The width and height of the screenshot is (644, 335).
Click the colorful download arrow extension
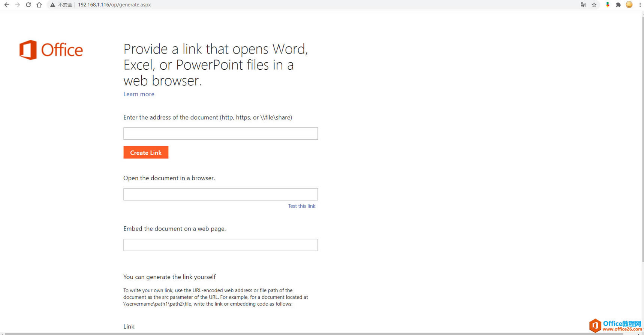pos(607,5)
